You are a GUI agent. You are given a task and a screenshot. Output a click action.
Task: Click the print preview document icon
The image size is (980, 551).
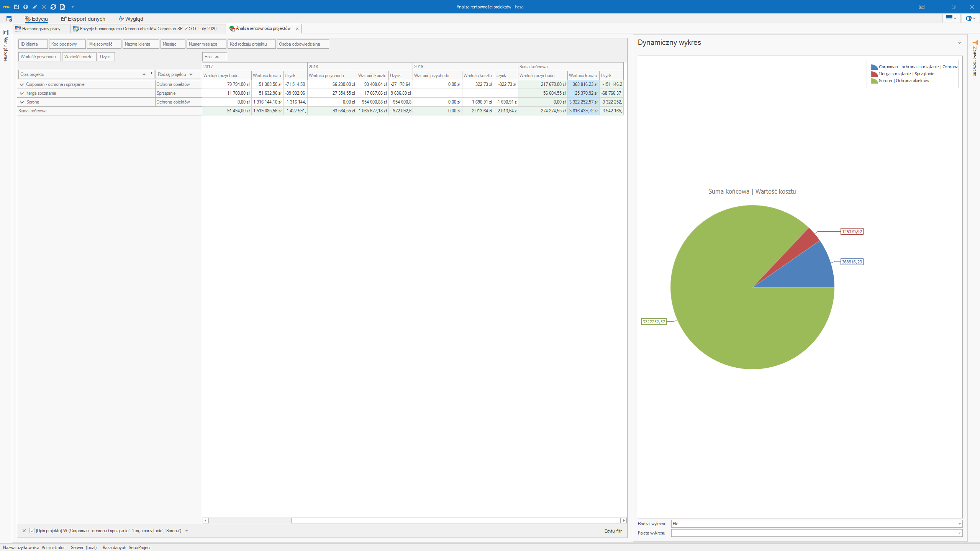coord(62,7)
